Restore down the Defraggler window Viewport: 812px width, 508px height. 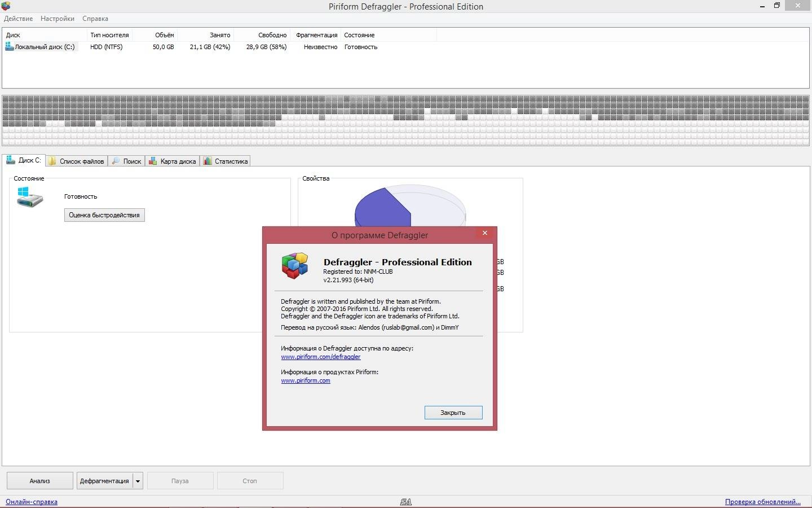tap(776, 6)
